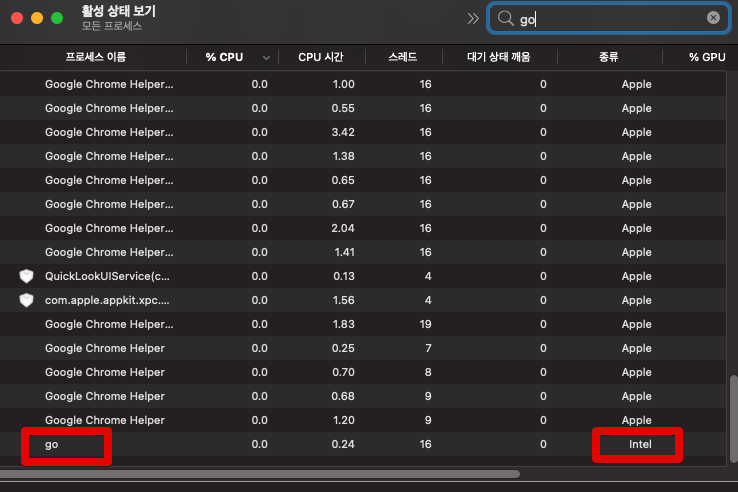Click the 모든 프로세스 subtitle

tap(112, 26)
